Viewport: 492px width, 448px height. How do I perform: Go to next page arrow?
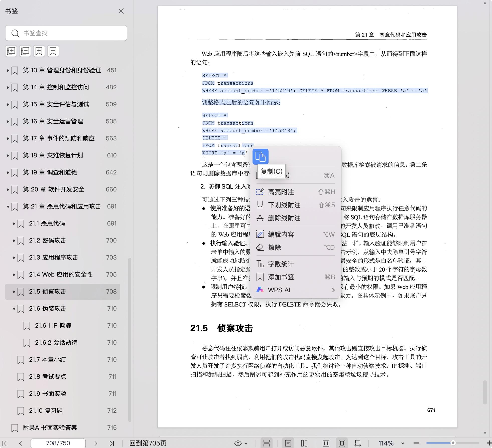tap(95, 443)
